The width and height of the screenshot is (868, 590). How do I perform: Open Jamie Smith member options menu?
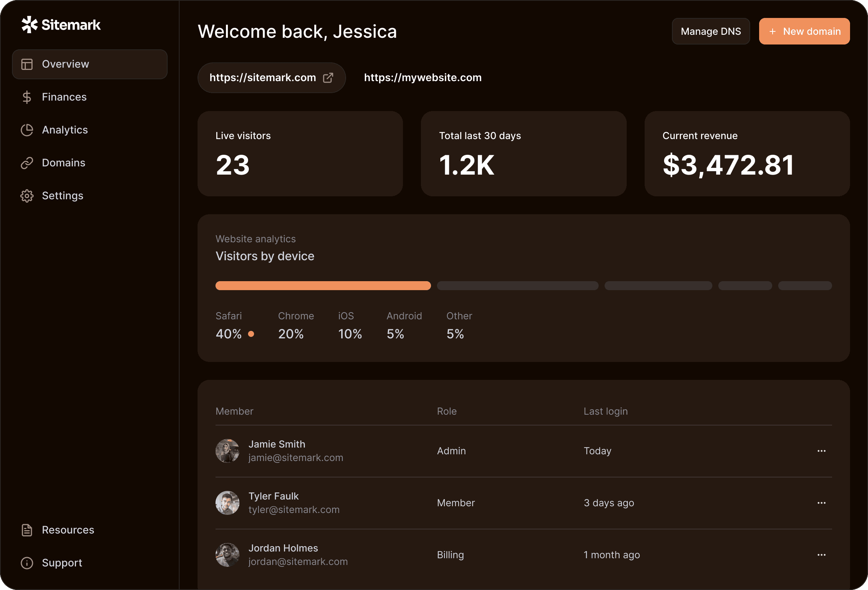821,451
